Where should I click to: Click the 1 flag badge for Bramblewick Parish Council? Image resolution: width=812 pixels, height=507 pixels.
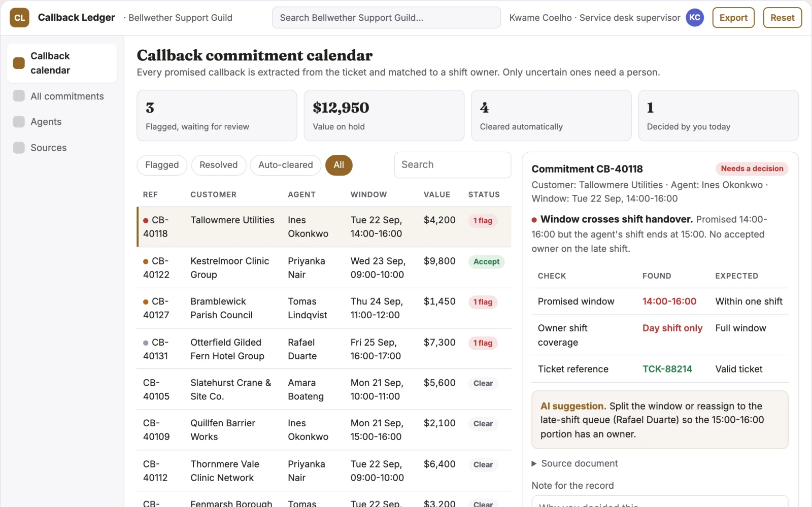click(x=483, y=302)
